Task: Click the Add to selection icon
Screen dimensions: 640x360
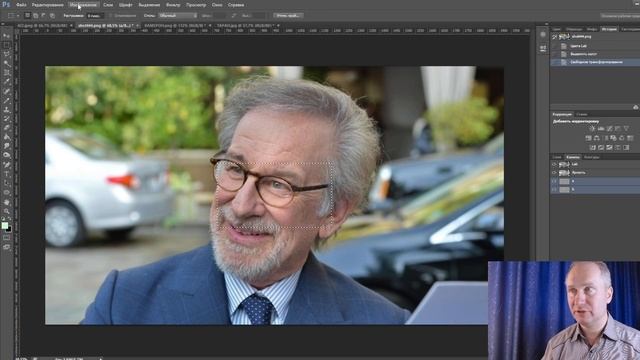Action: [x=36, y=16]
